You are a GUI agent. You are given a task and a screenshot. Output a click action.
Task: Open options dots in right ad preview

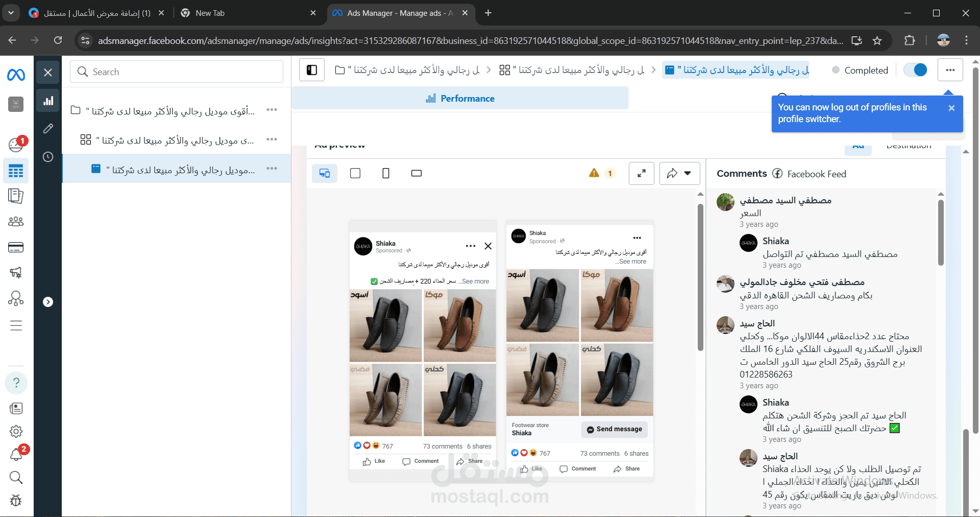[x=637, y=238]
